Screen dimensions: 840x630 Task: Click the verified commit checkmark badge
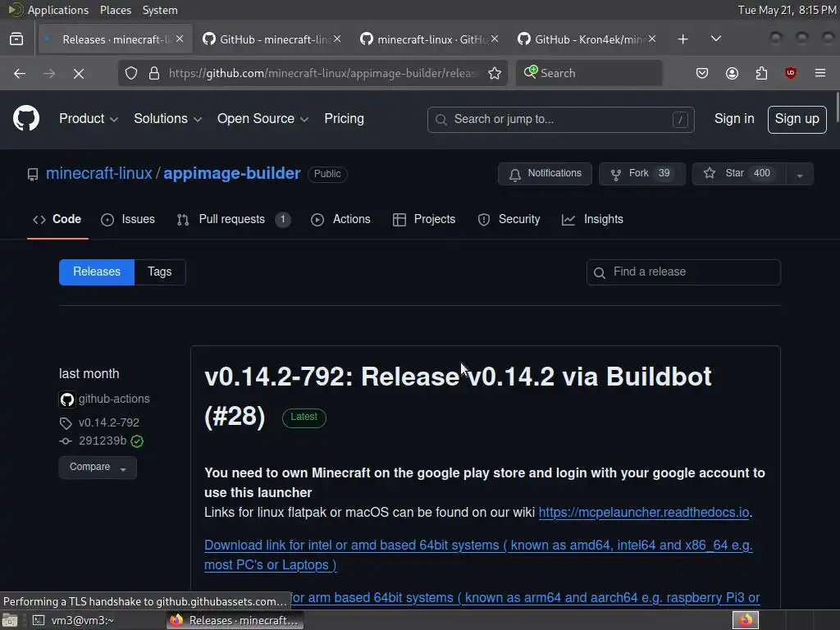[137, 441]
